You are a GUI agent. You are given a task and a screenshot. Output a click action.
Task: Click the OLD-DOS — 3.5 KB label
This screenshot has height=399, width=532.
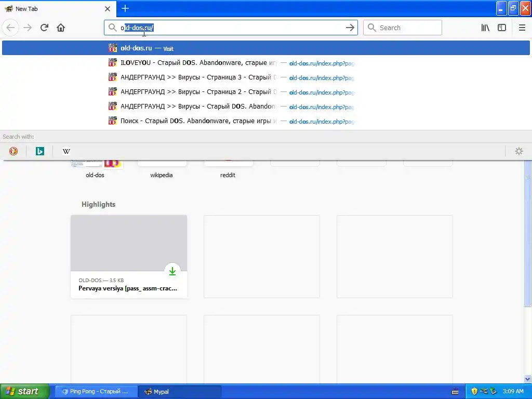pyautogui.click(x=101, y=280)
